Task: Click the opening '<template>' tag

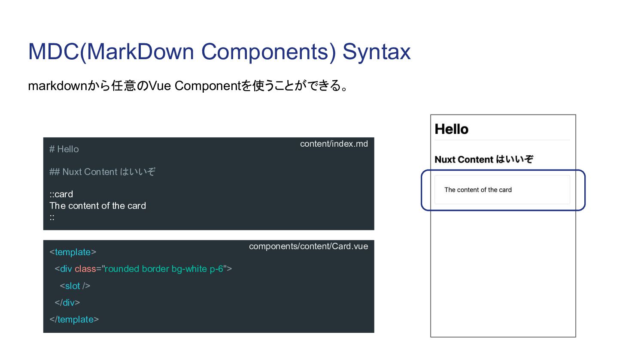Action: (73, 252)
